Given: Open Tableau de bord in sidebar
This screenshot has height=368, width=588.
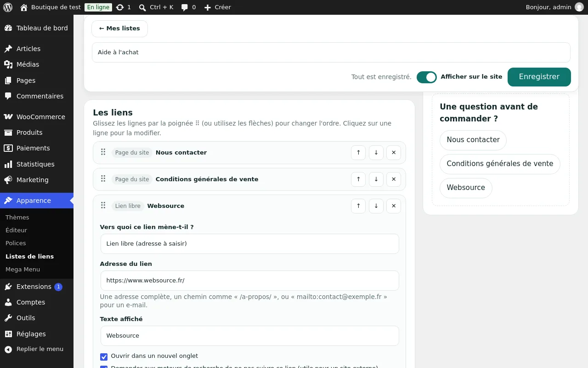Looking at the screenshot, I should (37, 28).
